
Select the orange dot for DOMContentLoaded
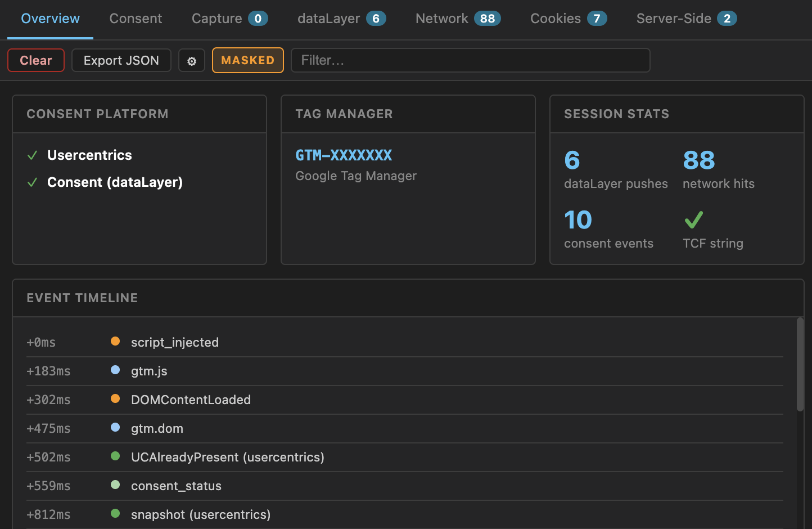tap(115, 398)
